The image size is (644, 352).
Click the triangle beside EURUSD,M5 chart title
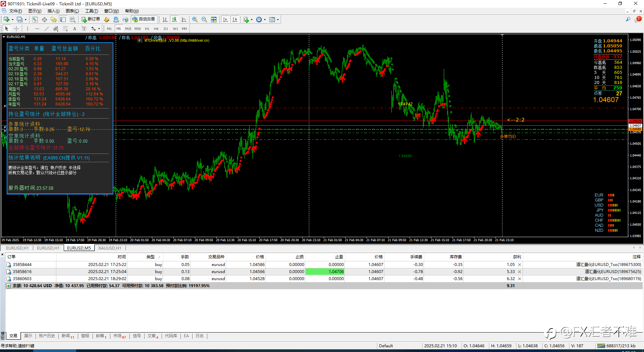tap(4, 37)
